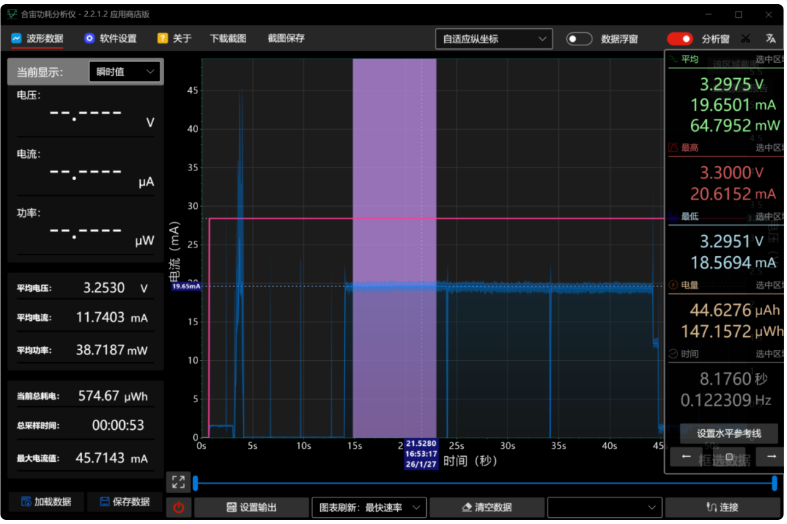Click the disk icon on the 保存数据 button

104,501
